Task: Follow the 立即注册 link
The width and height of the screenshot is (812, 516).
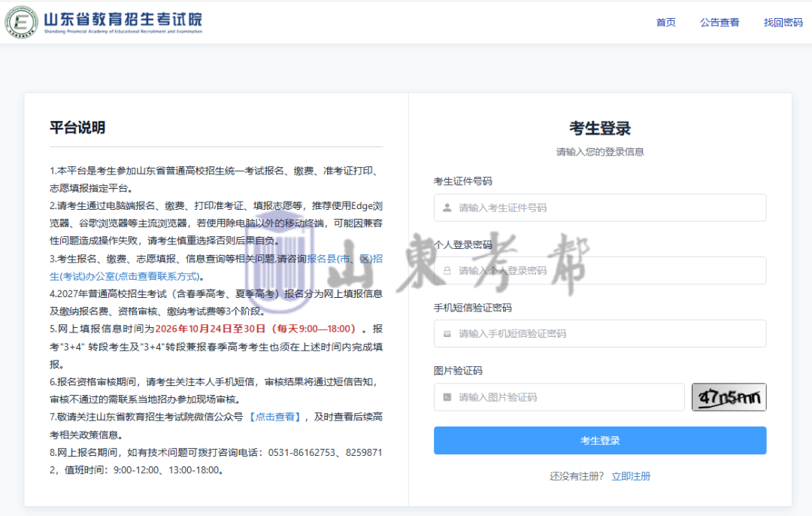Action: 631,476
